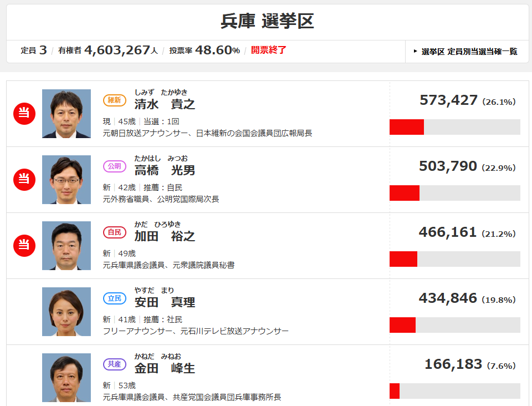Click the blue 立民 party tag
The image size is (532, 406).
coord(115,298)
